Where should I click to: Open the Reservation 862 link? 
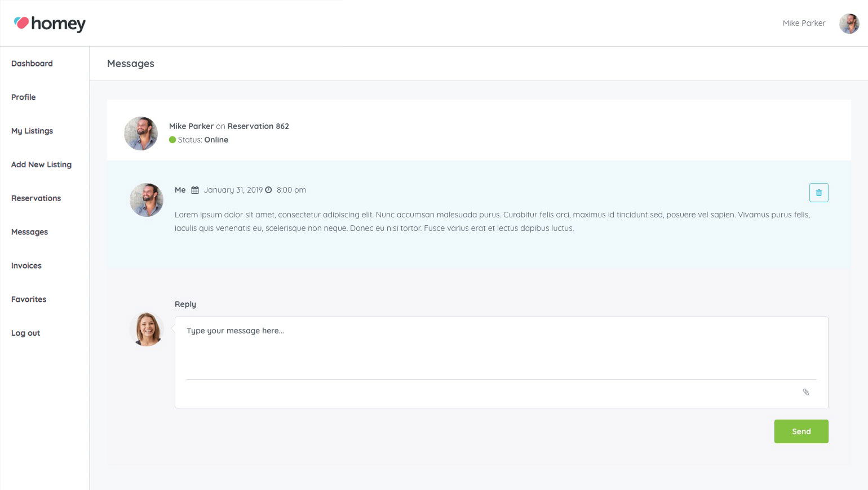click(x=258, y=127)
